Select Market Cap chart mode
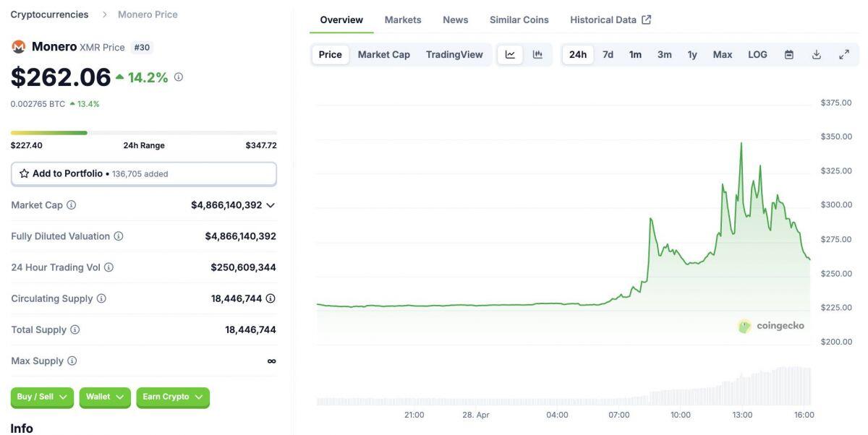This screenshot has height=435, width=868. point(384,54)
